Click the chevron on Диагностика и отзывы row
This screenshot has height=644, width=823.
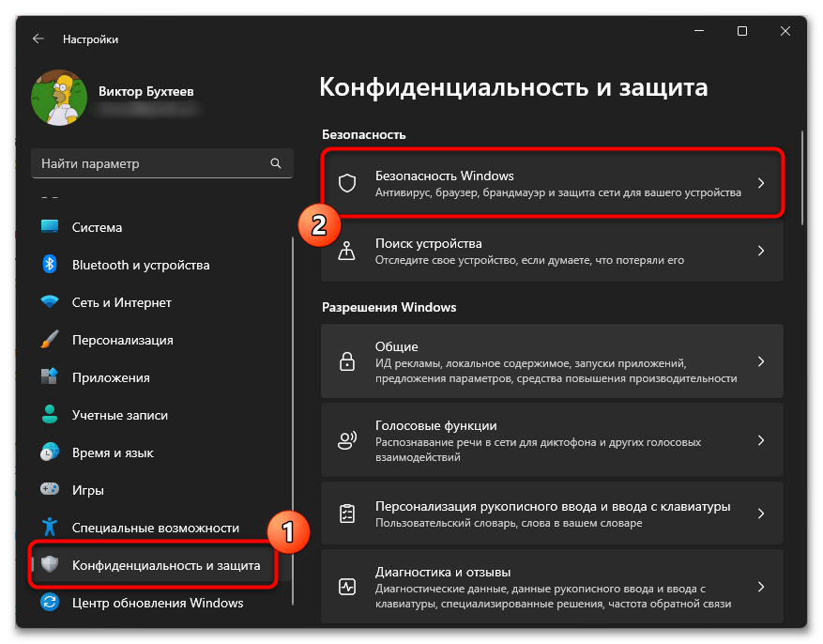761,587
